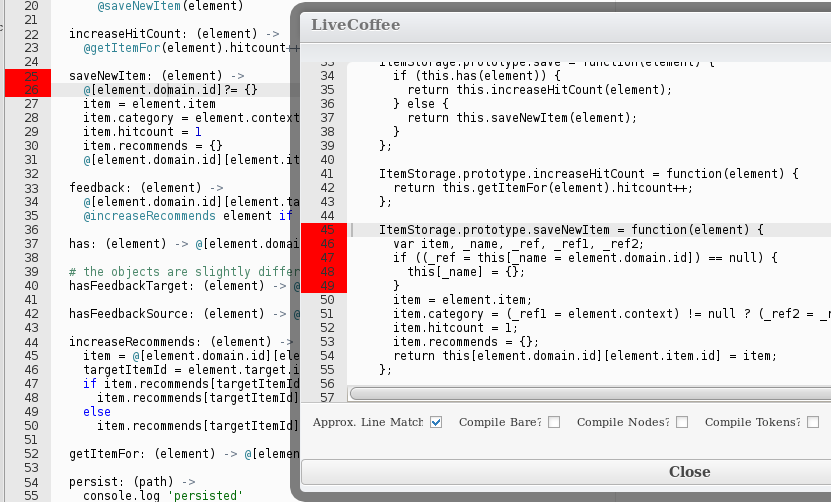
Task: Close the LiveCoffee dialog
Action: click(x=689, y=472)
